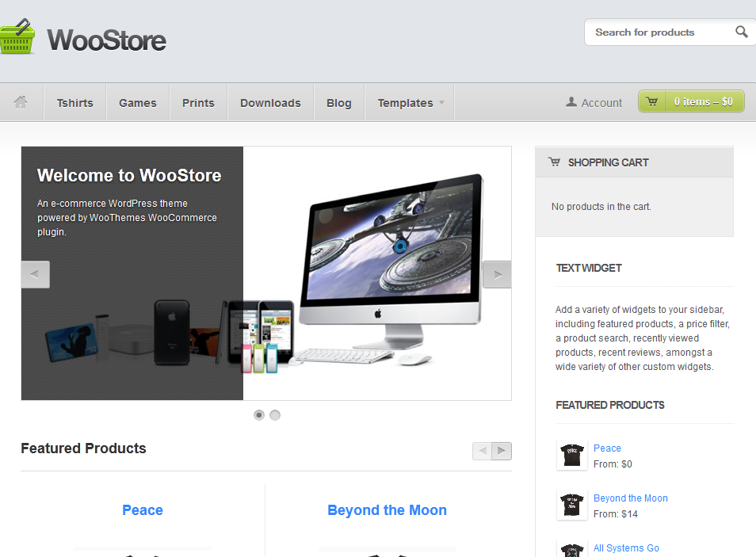Open the Downloads menu item
This screenshot has width=756, height=557.
pos(270,103)
